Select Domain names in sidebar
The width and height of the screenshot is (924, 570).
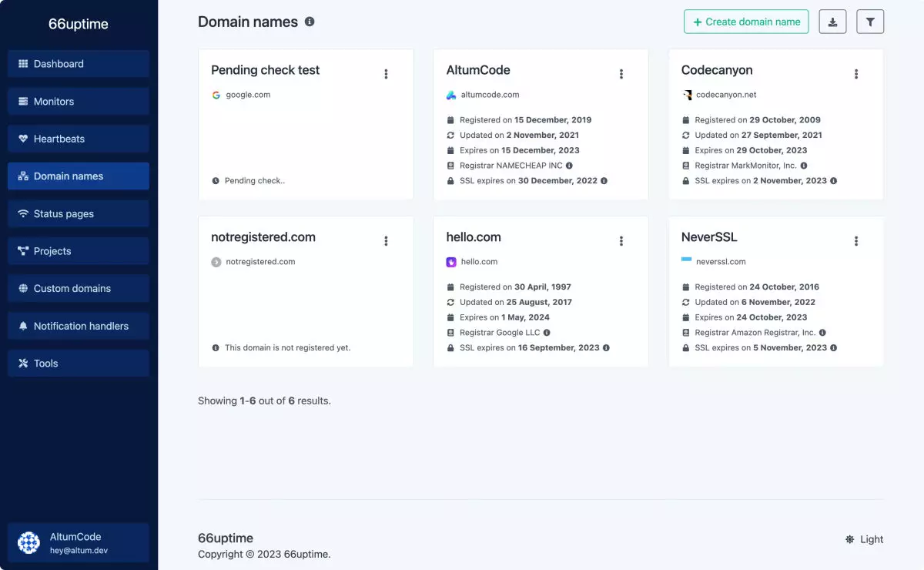click(79, 176)
